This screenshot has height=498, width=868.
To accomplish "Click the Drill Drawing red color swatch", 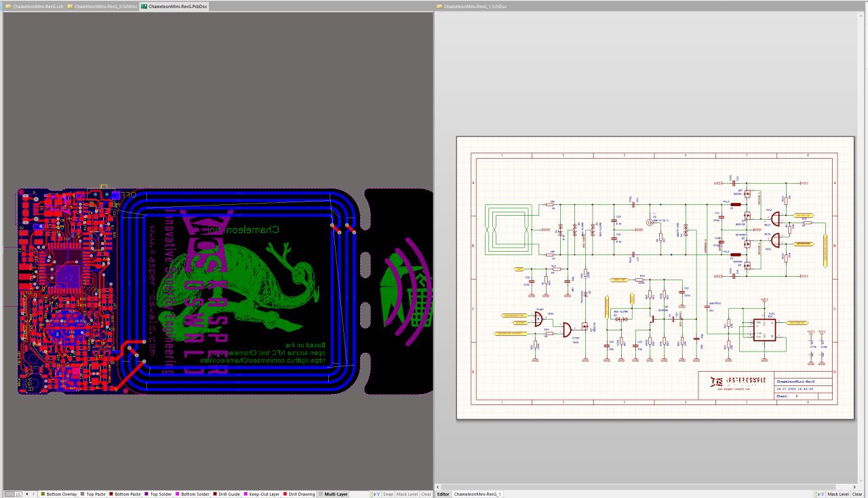I will [x=285, y=494].
